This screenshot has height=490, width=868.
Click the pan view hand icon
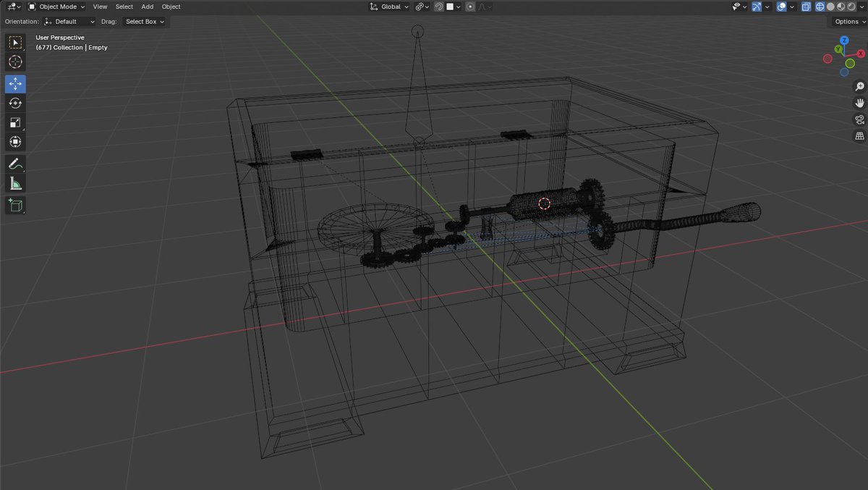pos(859,102)
